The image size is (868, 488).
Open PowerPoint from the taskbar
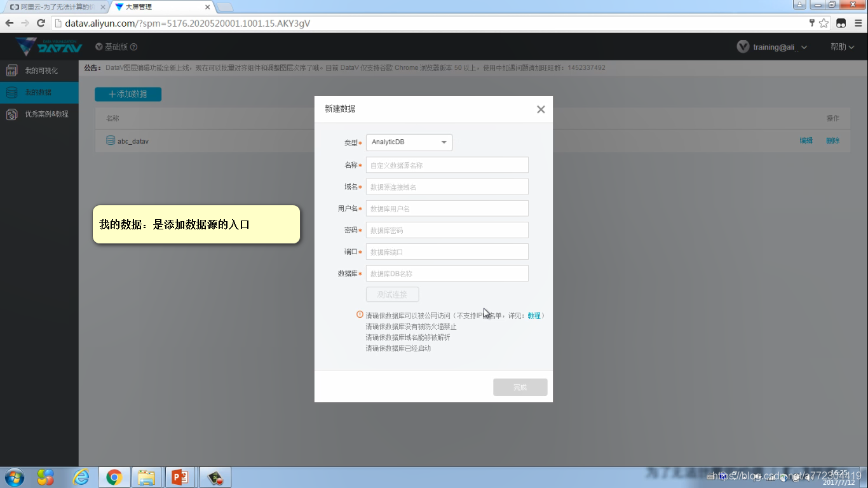tap(180, 477)
